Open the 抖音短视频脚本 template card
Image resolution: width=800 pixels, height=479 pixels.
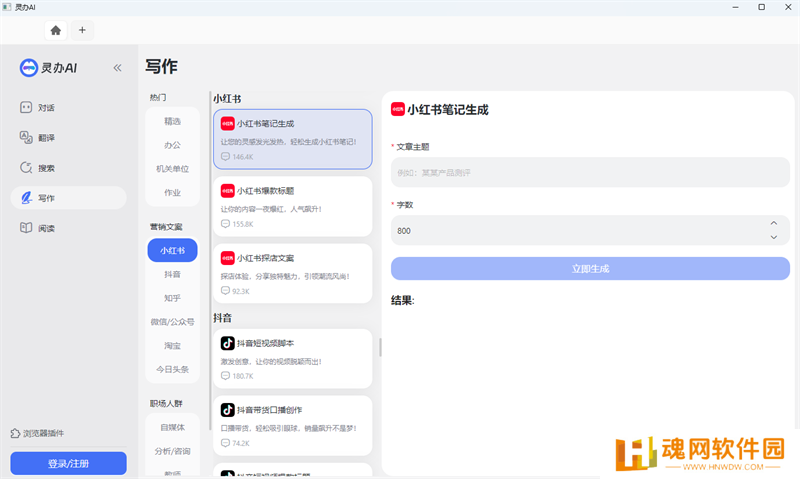coord(293,359)
